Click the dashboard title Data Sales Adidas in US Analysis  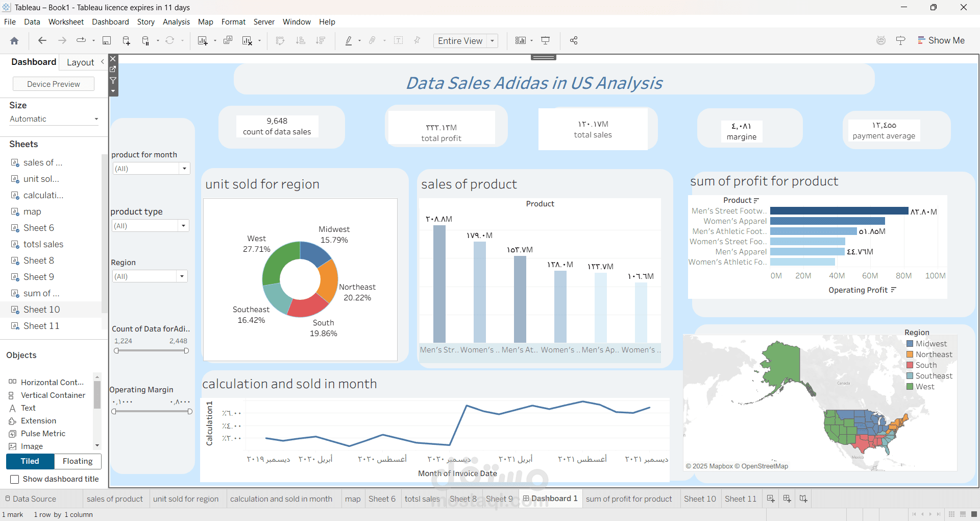[534, 83]
